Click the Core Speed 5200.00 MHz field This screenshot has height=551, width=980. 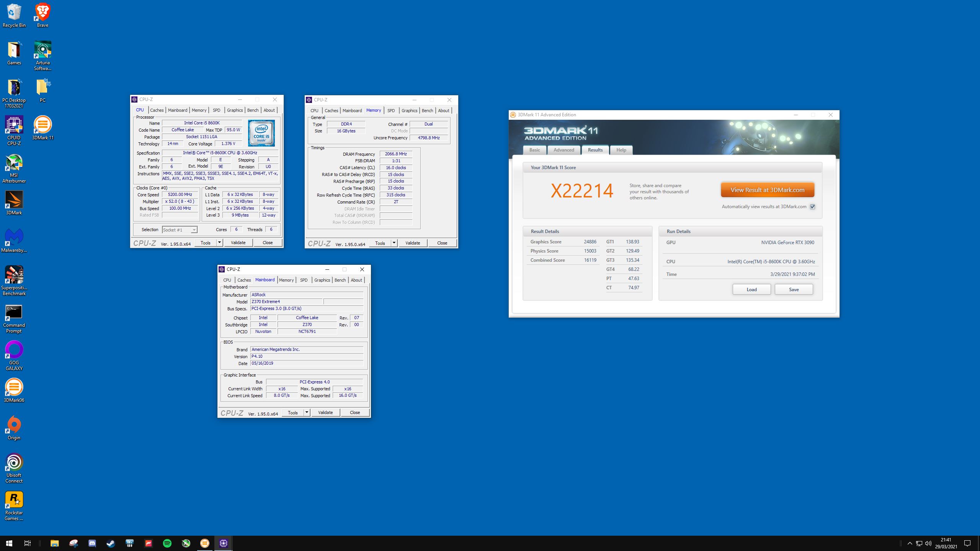point(180,194)
